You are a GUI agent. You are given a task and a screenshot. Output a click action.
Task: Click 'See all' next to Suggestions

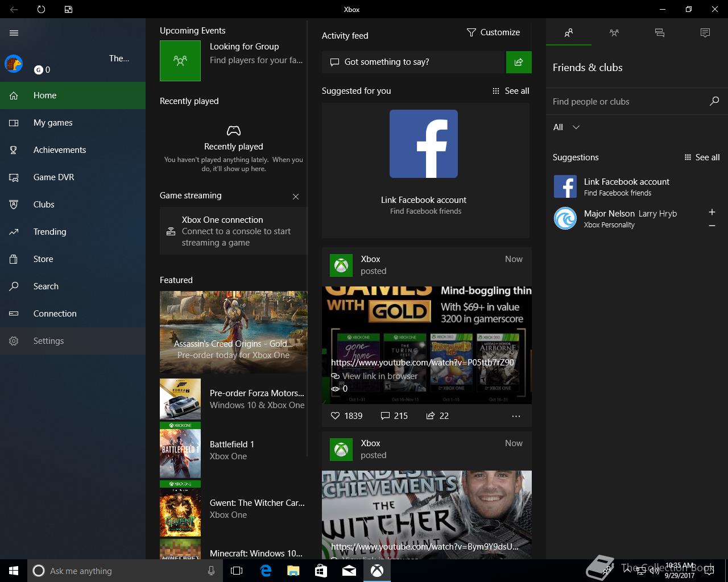click(702, 157)
